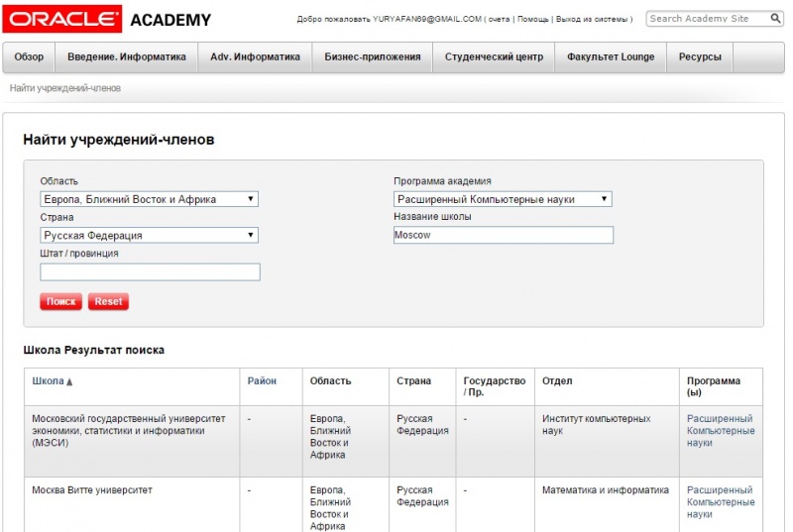Click the Выход из системы link
Viewport: 793px width, 532px height.
point(591,19)
